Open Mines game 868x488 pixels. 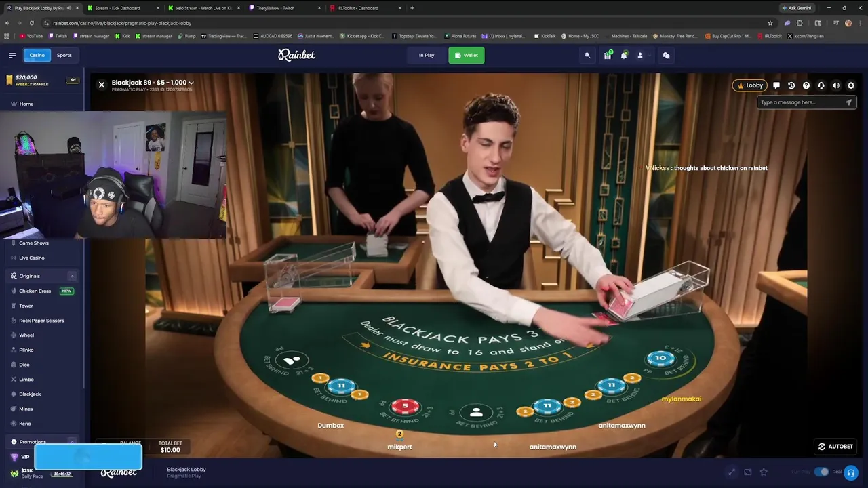[x=26, y=409]
